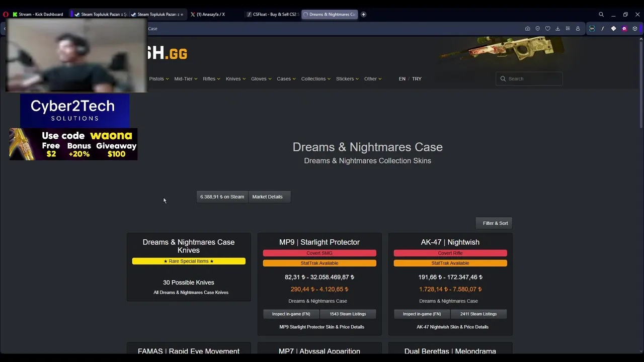Expand the Rifles dropdown menu
This screenshot has width=644, height=362.
point(211,79)
